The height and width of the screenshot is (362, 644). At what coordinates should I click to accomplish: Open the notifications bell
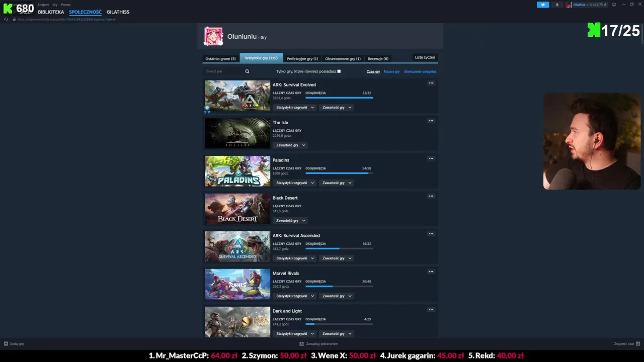click(x=557, y=5)
